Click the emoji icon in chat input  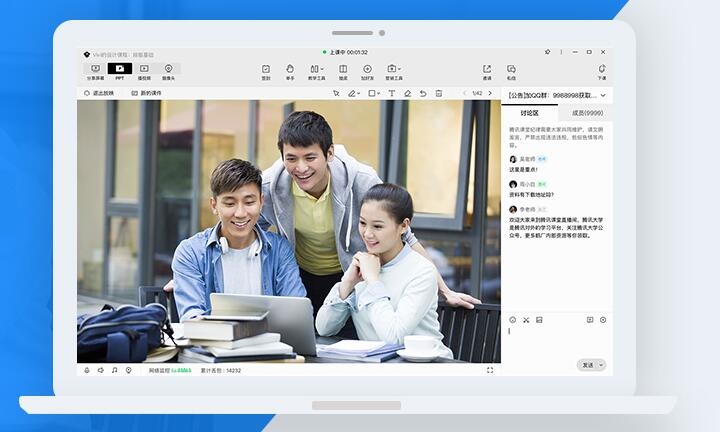(513, 320)
